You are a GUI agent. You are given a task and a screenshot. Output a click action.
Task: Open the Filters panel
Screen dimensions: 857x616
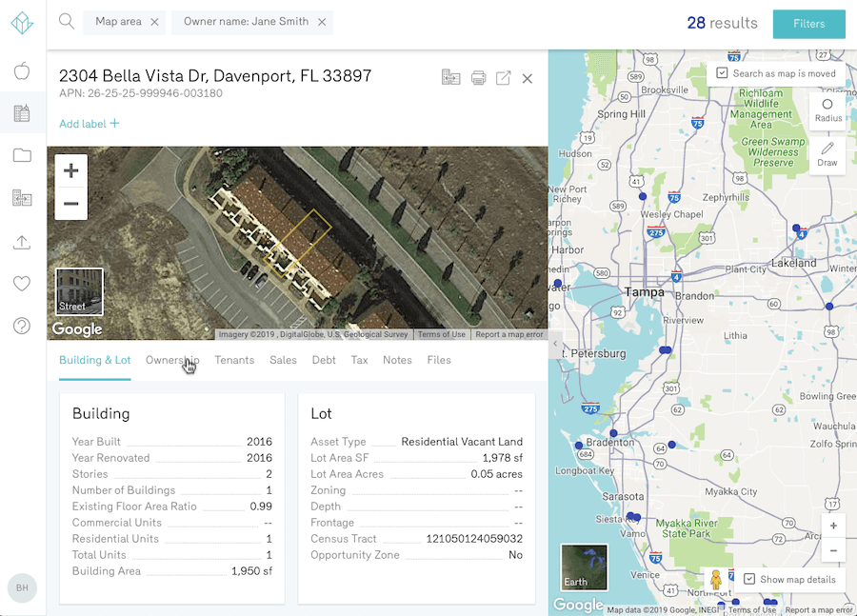(x=808, y=24)
